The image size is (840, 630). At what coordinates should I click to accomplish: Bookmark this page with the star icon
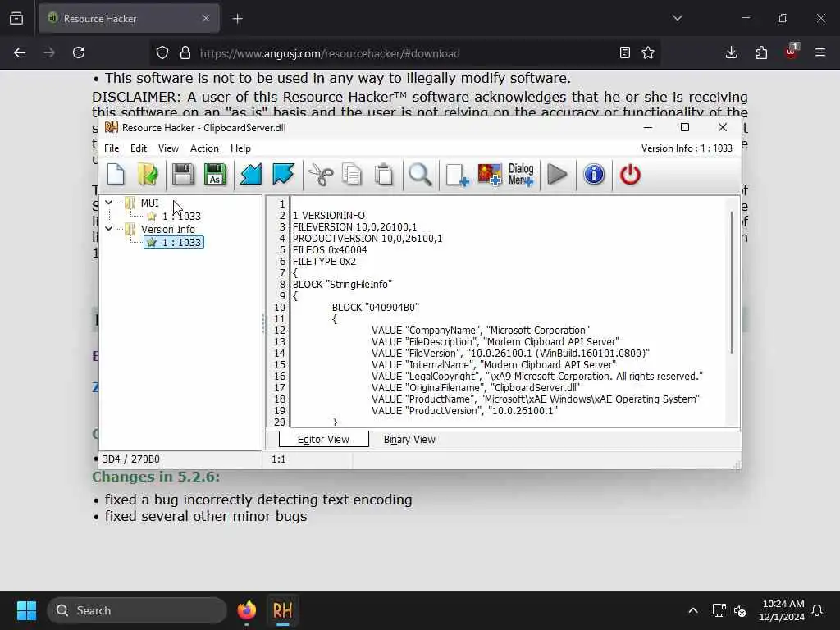tap(648, 52)
